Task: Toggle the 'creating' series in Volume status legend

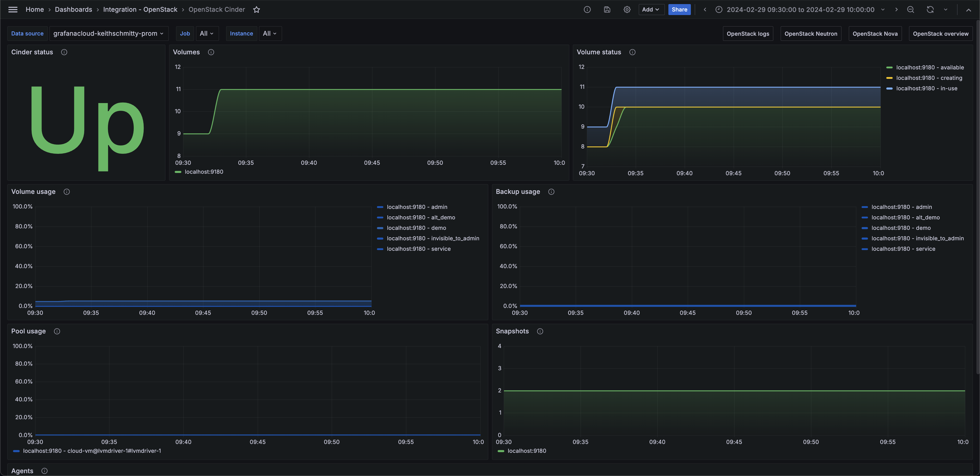Action: coord(929,78)
